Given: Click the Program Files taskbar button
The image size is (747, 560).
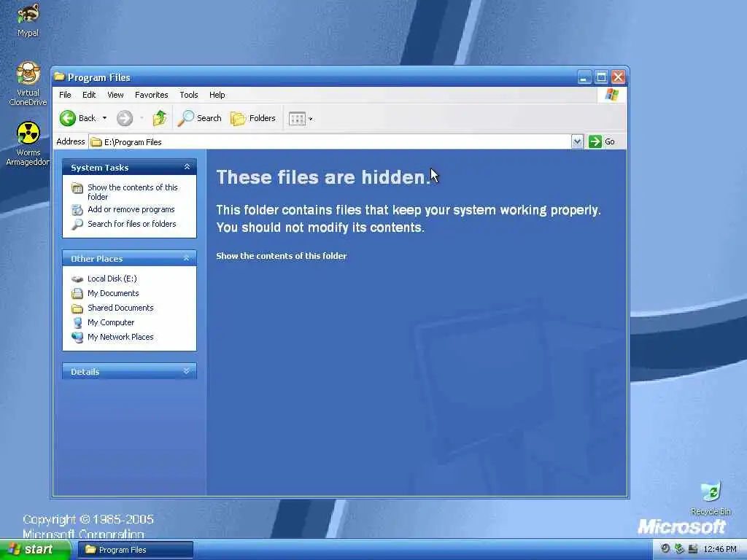Looking at the screenshot, I should point(135,550).
